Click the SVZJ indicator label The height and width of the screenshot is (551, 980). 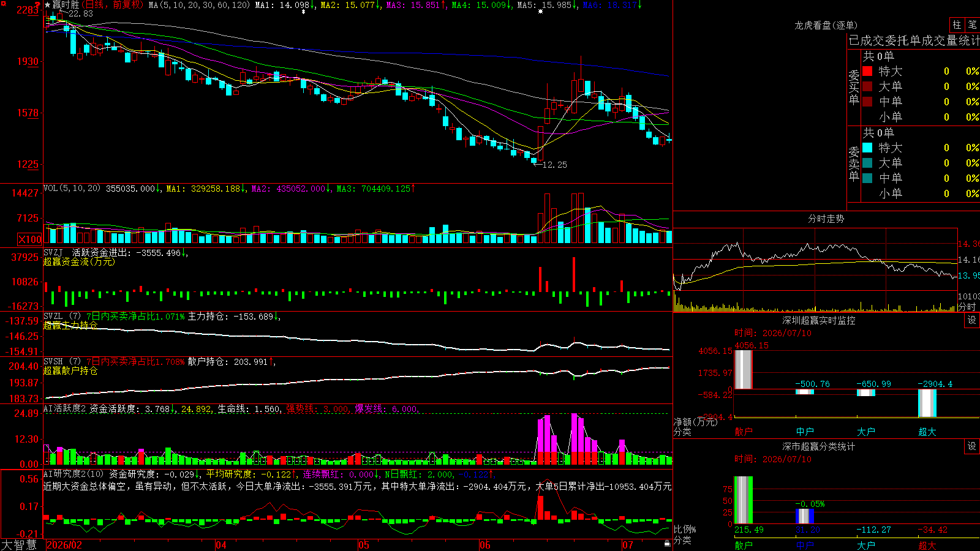53,252
